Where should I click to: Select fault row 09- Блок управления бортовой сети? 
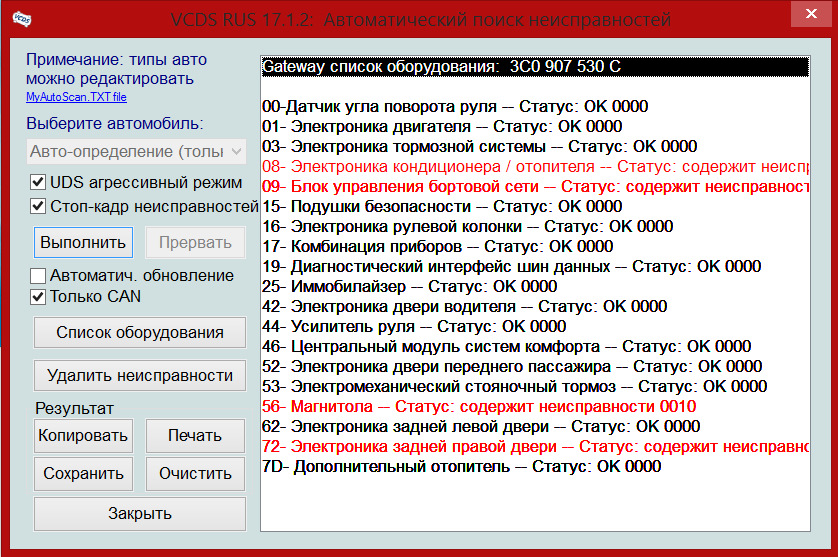535,187
